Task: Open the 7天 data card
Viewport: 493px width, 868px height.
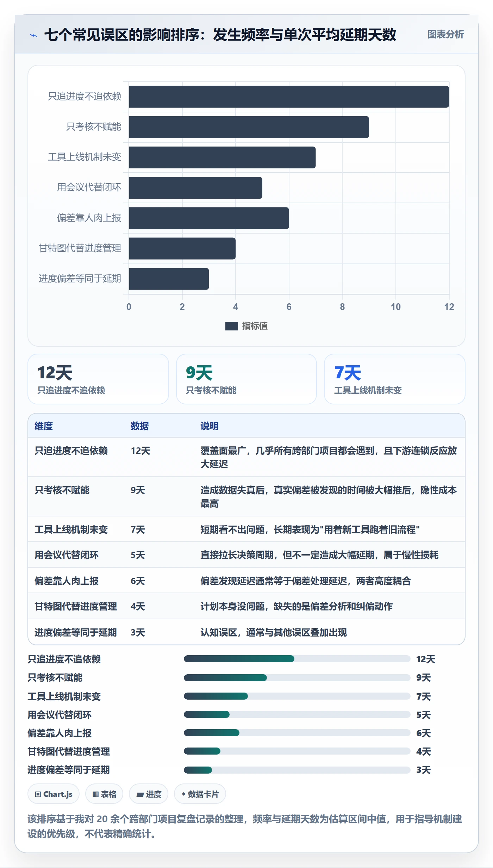Action: coord(395,379)
